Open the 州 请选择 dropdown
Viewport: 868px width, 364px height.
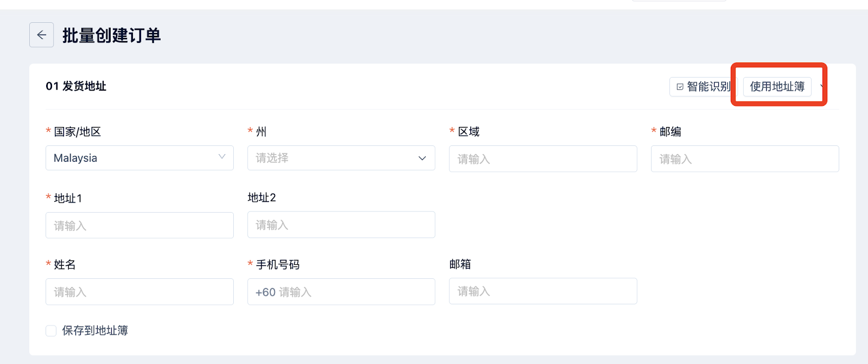tap(341, 158)
